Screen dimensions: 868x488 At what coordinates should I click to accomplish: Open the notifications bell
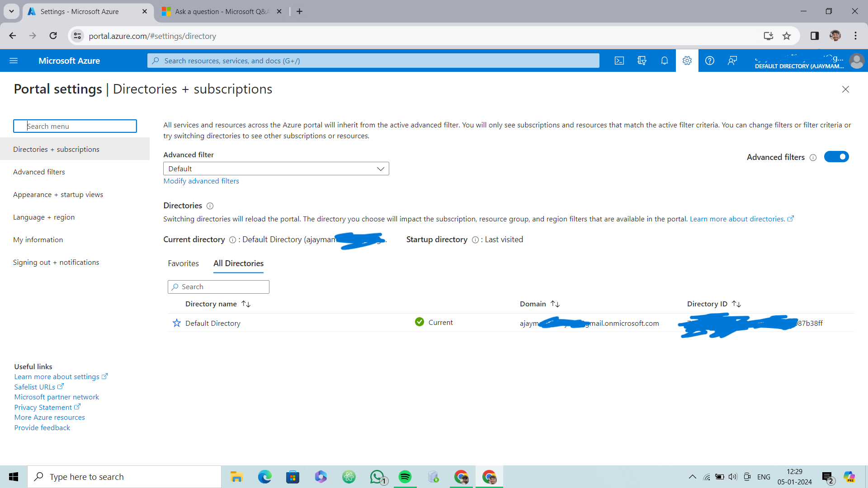point(665,61)
